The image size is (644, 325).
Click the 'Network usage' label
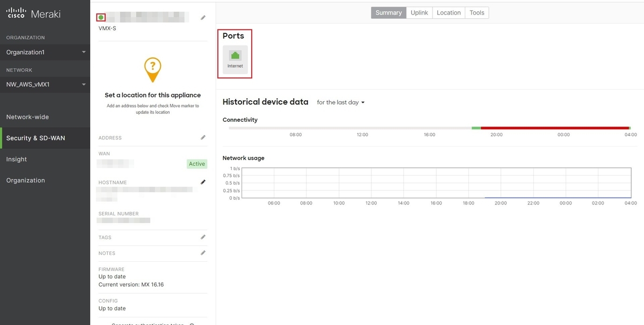[x=244, y=158]
